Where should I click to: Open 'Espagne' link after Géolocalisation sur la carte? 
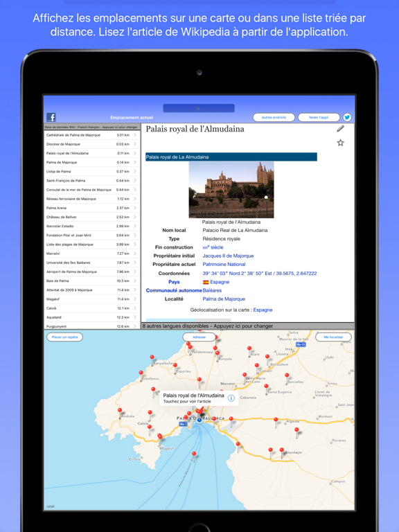[263, 310]
